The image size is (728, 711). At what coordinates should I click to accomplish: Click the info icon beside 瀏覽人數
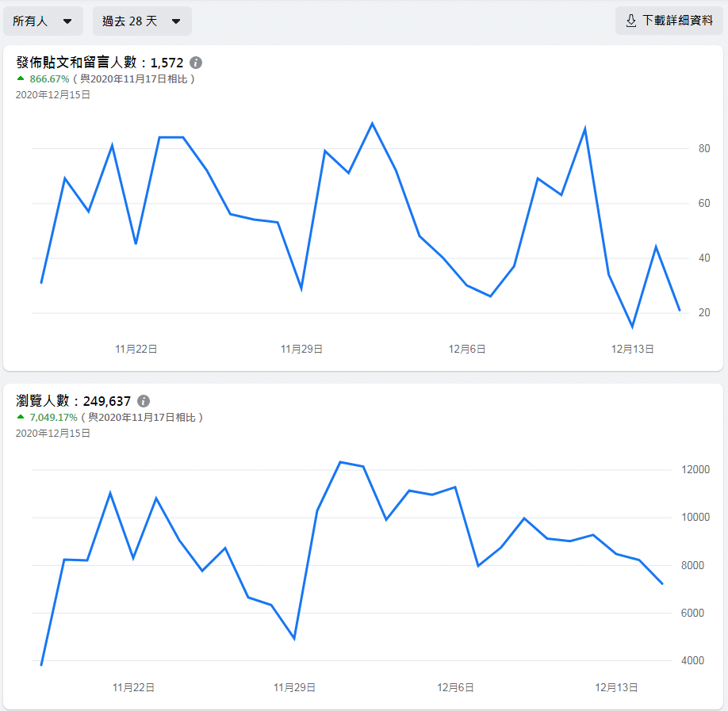(144, 401)
